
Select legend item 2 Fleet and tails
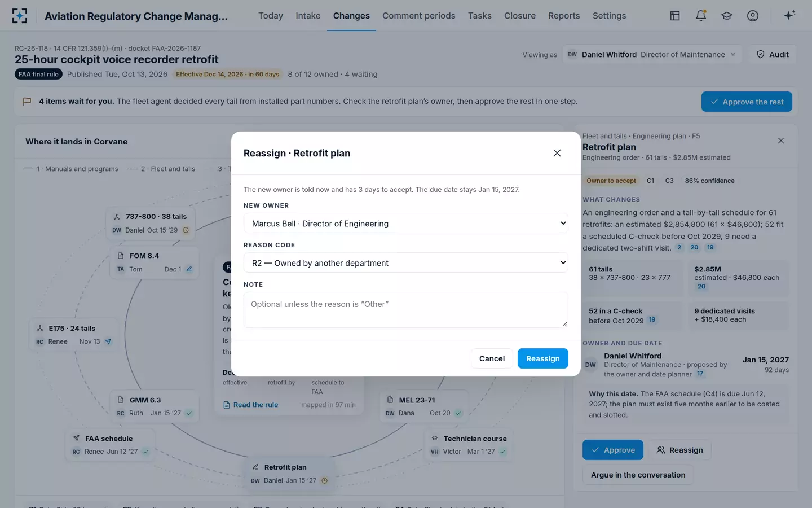(161, 169)
